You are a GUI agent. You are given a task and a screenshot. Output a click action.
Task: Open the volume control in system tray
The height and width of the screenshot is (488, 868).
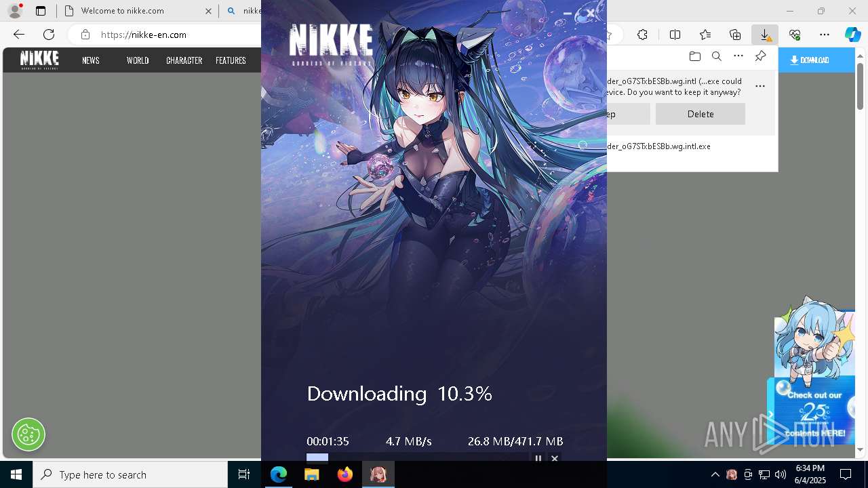pyautogui.click(x=781, y=474)
